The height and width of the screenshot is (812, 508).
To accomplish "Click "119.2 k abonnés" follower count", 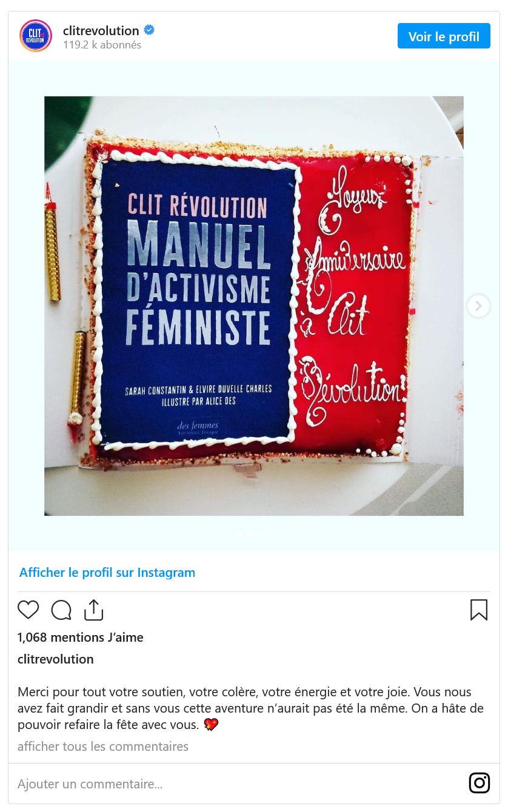I will click(x=102, y=45).
